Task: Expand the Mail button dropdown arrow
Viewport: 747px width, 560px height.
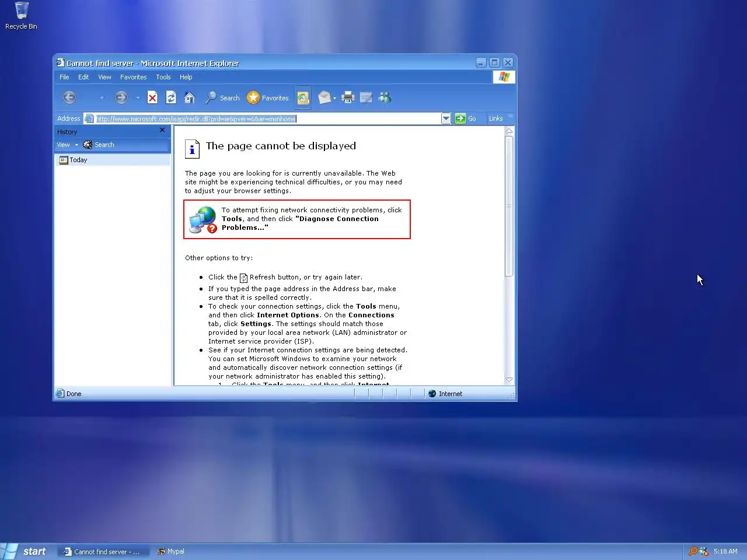Action: pyautogui.click(x=335, y=98)
